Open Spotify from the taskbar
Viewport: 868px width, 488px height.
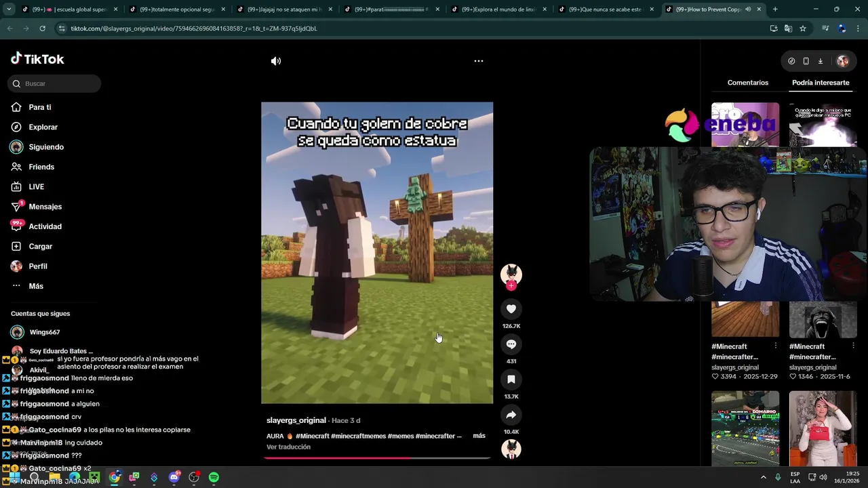coord(214,478)
